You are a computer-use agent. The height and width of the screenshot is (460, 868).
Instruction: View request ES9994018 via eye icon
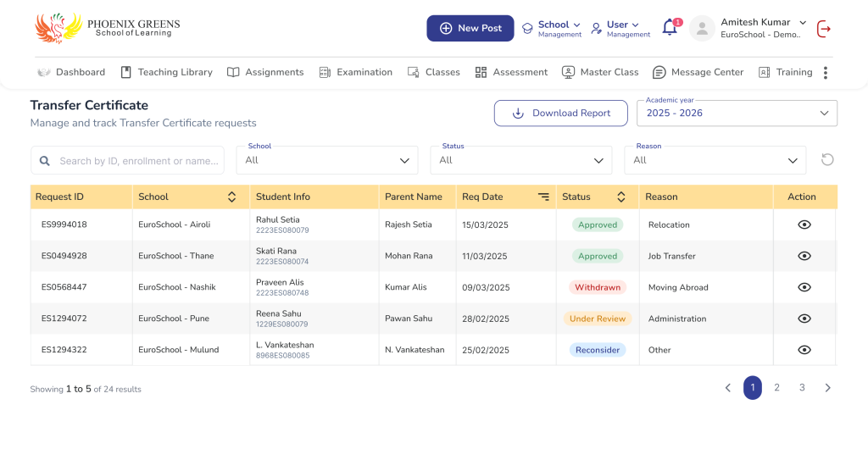[x=804, y=224]
